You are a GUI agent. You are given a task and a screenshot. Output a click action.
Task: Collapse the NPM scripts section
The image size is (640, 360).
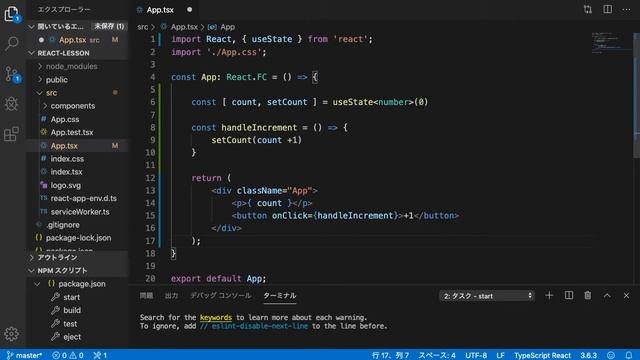[x=31, y=271]
